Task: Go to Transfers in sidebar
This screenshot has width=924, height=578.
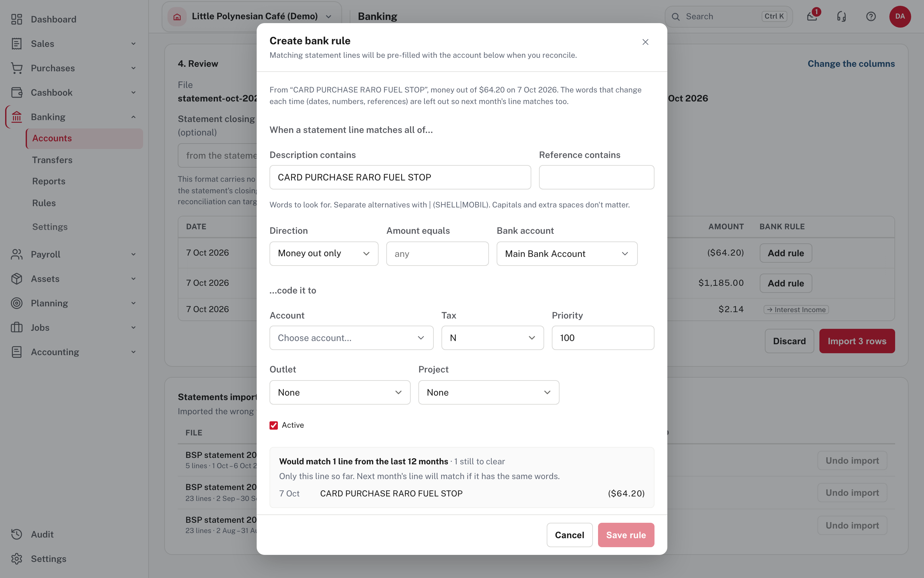Action: click(52, 160)
